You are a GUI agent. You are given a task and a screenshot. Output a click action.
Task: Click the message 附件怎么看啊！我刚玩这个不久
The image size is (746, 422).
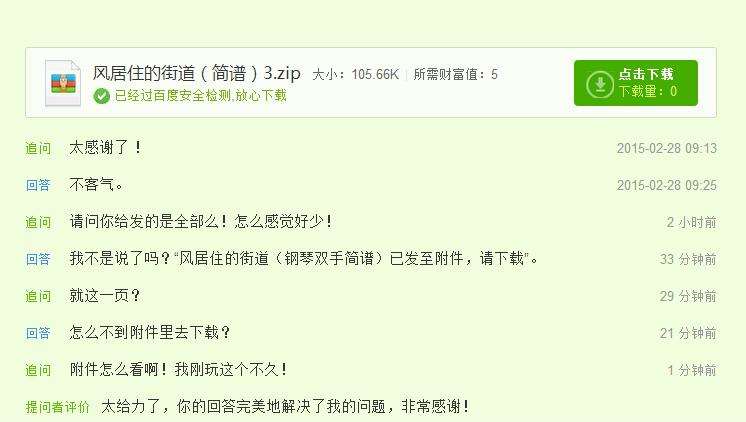[178, 369]
